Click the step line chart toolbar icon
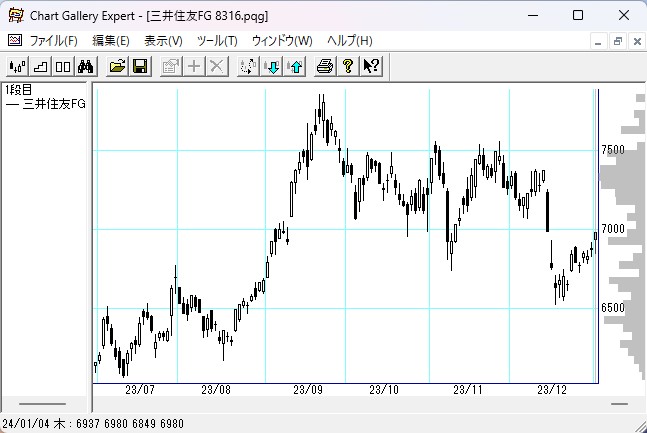 40,67
